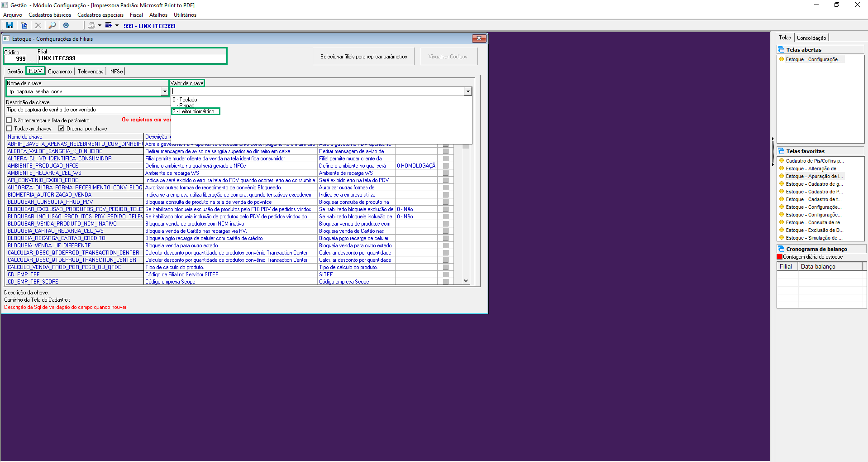Switch to the NFSe tab
Image resolution: width=868 pixels, height=462 pixels.
tap(116, 71)
